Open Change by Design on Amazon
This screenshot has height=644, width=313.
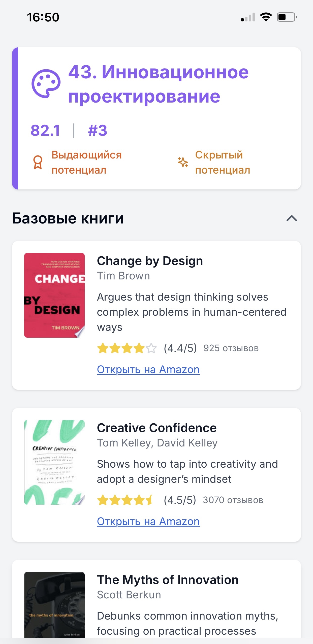coord(148,369)
